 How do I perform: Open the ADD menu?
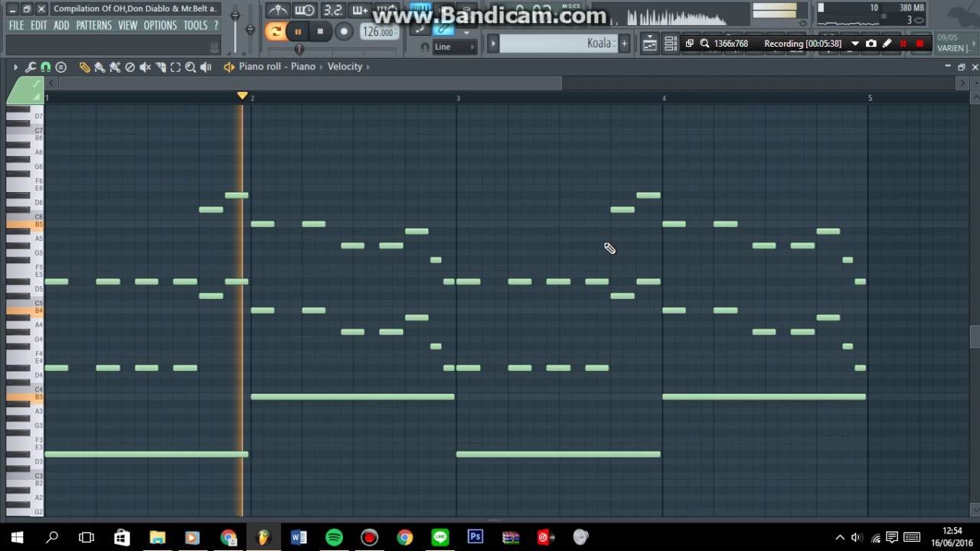tap(61, 25)
